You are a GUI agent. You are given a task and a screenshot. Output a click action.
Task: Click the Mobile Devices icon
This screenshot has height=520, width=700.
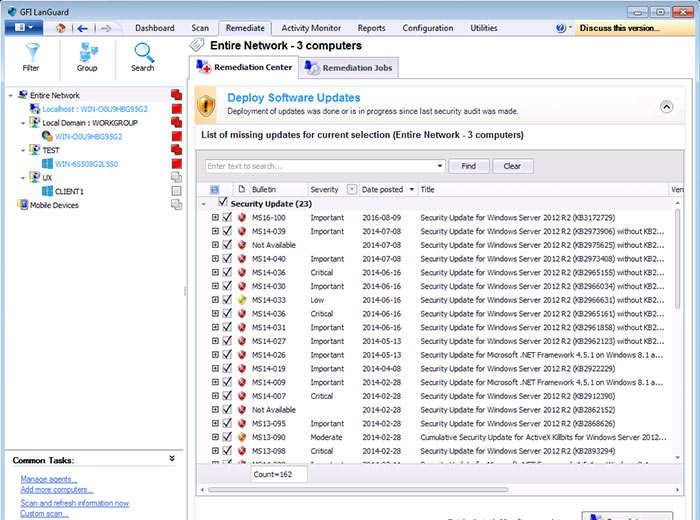(x=22, y=204)
